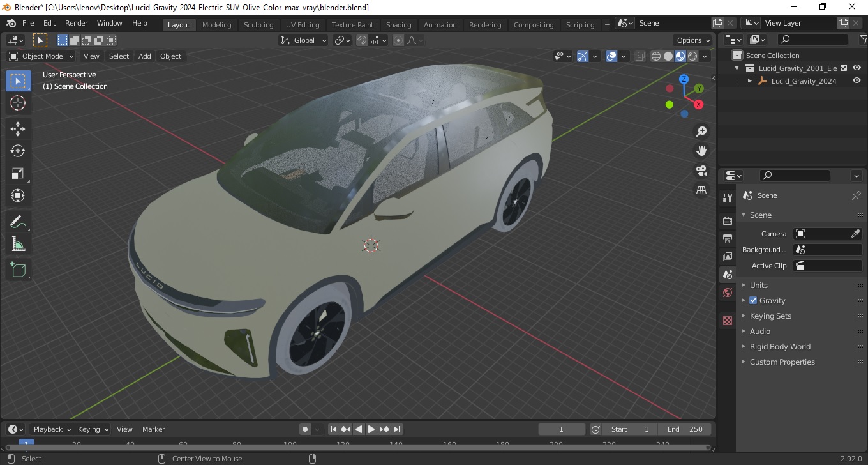The image size is (868, 465).
Task: Open Global transform orientation dropdown
Action: pyautogui.click(x=304, y=40)
